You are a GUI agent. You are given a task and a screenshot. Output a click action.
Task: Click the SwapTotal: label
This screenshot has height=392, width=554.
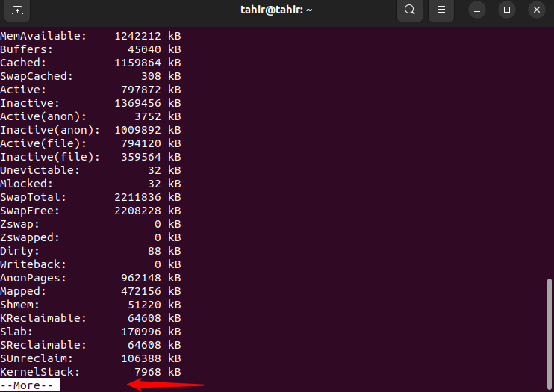pyautogui.click(x=33, y=197)
